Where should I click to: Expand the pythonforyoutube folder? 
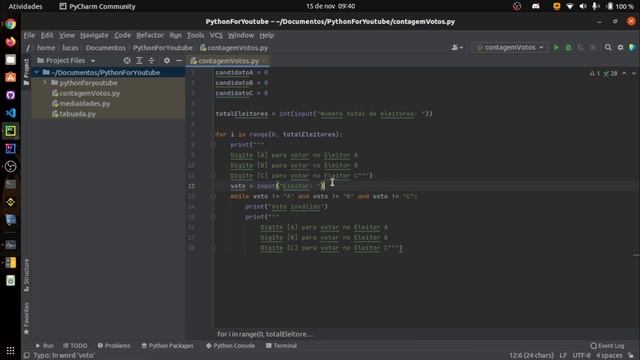pyautogui.click(x=45, y=83)
